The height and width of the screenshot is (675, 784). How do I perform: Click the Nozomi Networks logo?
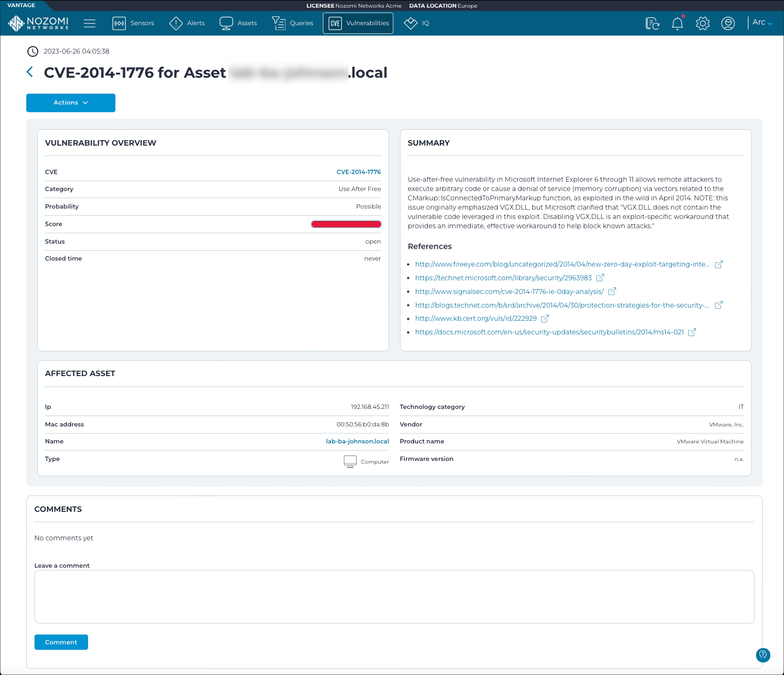pos(38,23)
